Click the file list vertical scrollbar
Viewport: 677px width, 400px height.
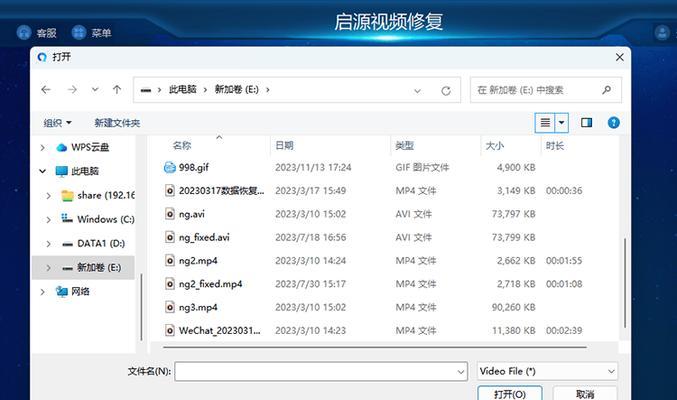pos(625,283)
